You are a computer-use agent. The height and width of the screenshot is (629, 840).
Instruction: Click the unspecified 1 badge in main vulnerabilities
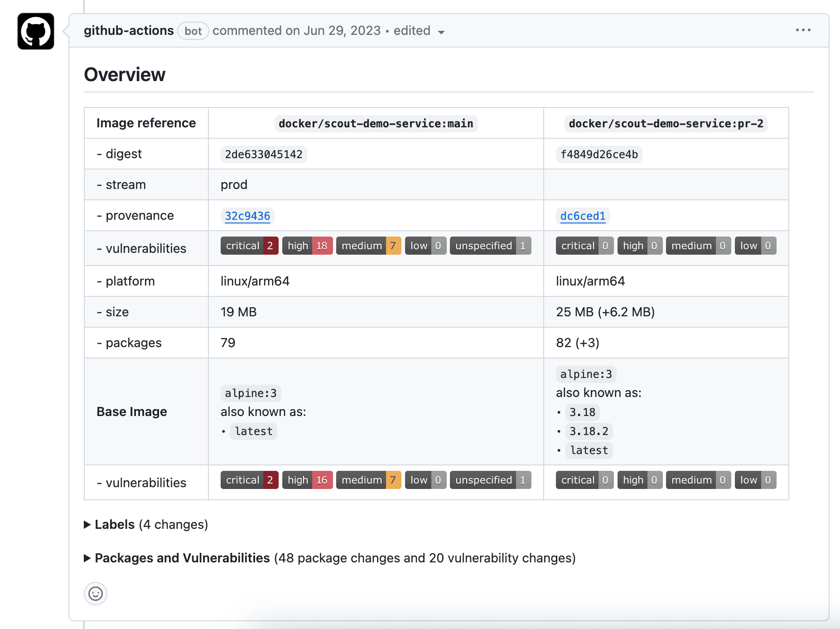(490, 246)
